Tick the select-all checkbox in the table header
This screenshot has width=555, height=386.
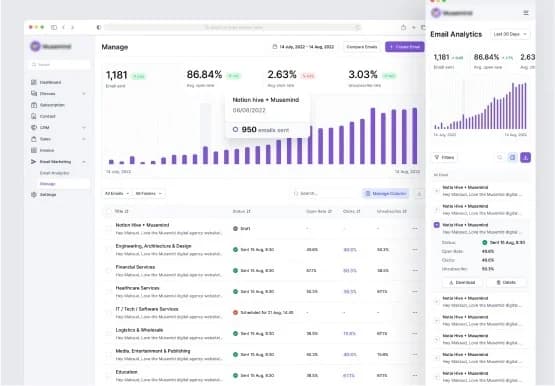click(x=108, y=212)
